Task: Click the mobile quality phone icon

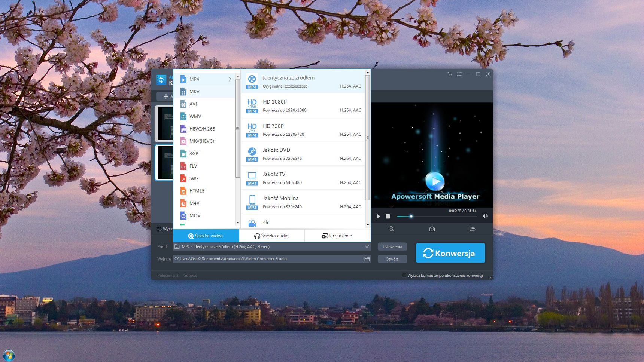Action: 252,202
